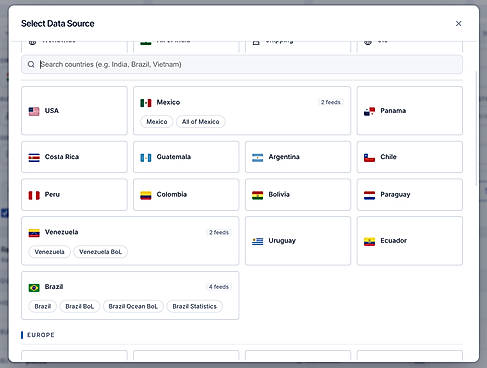Image resolution: width=487 pixels, height=368 pixels.
Task: Click the Guatemala flag icon
Action: [x=146, y=157]
